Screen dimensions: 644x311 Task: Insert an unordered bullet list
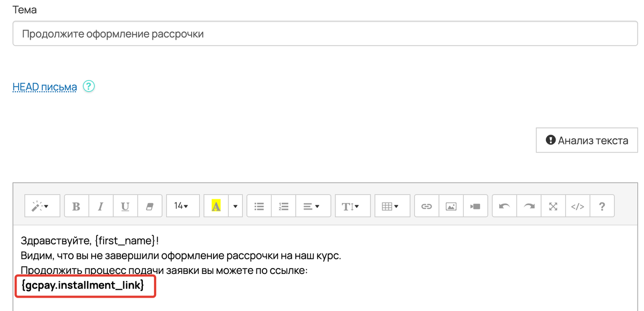click(259, 206)
